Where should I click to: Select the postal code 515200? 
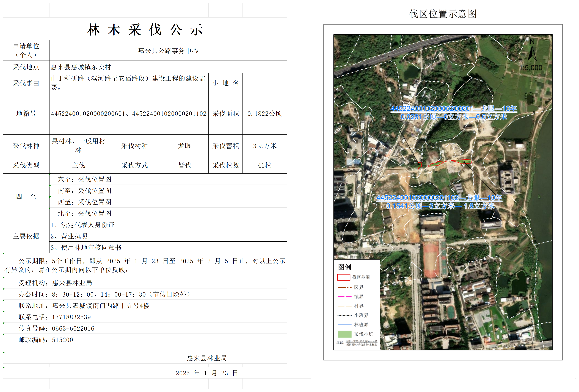coord(63,340)
